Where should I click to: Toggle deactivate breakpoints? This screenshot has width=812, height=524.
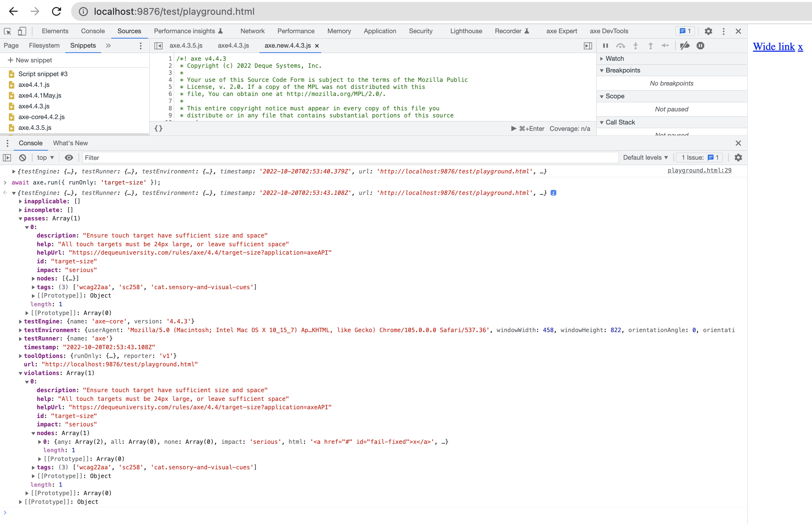tap(685, 46)
